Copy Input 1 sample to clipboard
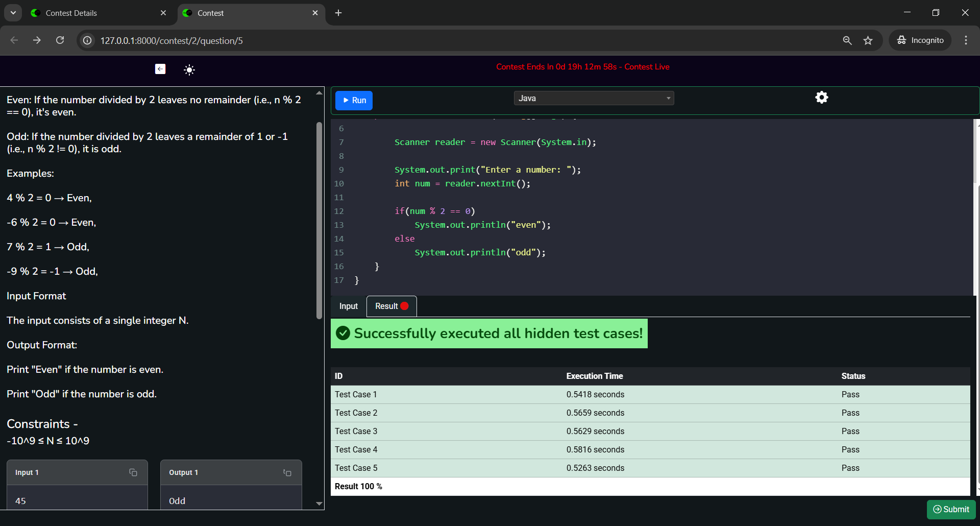Viewport: 980px width, 526px height. (133, 473)
